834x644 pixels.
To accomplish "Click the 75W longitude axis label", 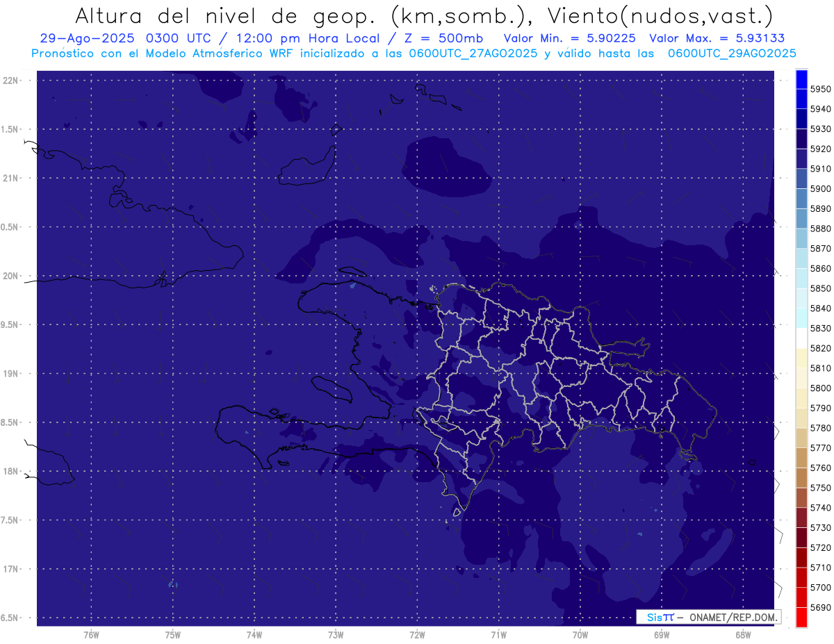I will point(173,635).
